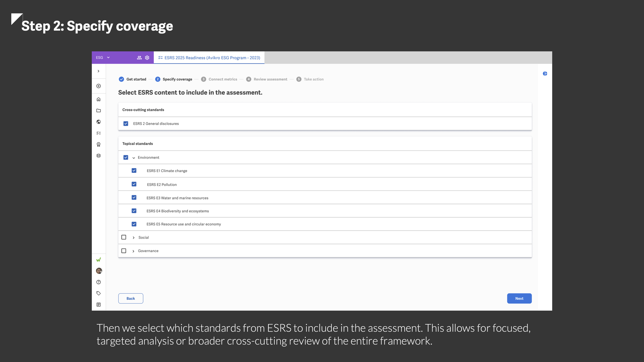Screen dimensions: 644x362
Task: Click the Next button
Action: [x=519, y=298]
